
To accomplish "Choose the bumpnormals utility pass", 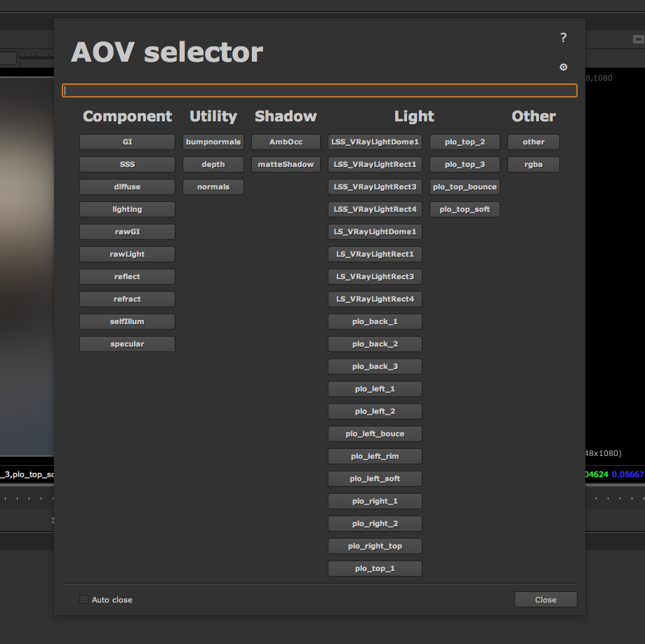I will point(213,142).
